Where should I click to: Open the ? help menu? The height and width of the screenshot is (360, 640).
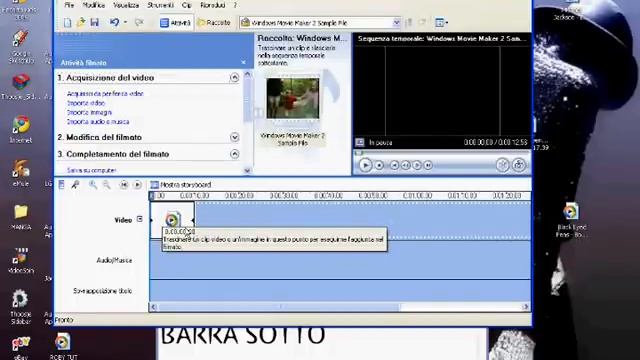pos(235,5)
